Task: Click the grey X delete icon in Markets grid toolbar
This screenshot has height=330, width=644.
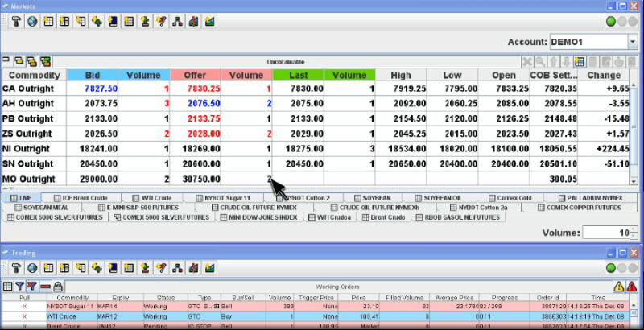Action: point(527,62)
